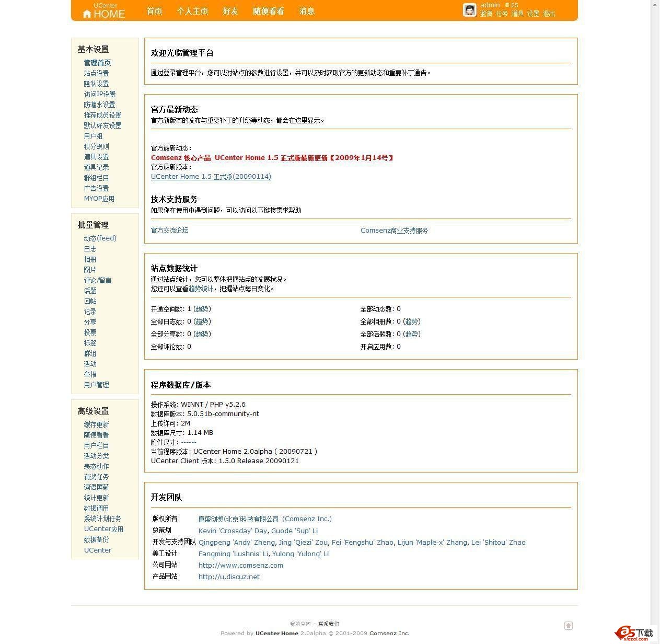The image size is (660, 644).
Task: Open 用户管理 under 批量管理
Action: click(96, 385)
